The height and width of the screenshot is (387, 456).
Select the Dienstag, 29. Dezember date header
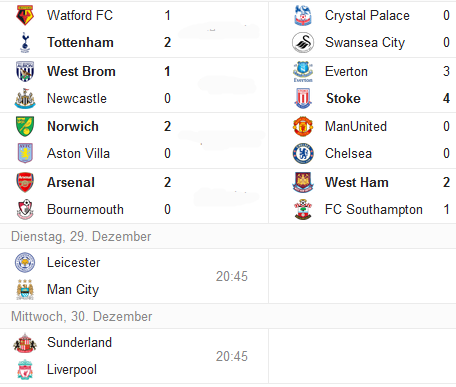click(81, 236)
